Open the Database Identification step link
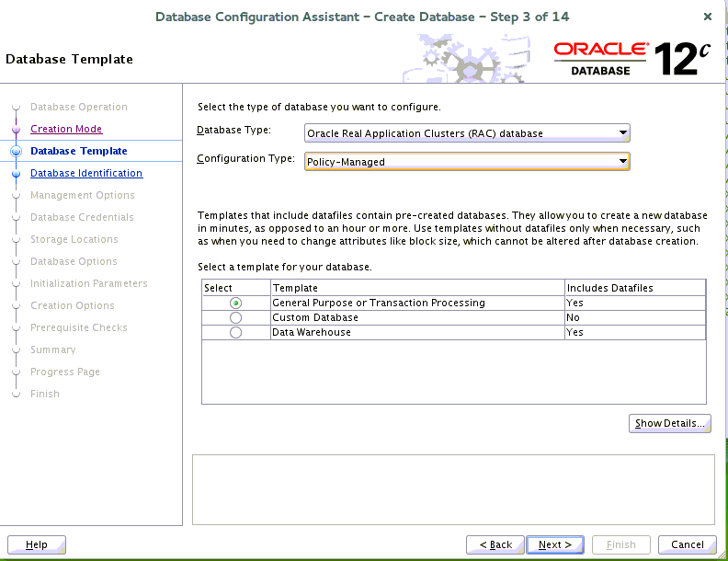 (86, 173)
